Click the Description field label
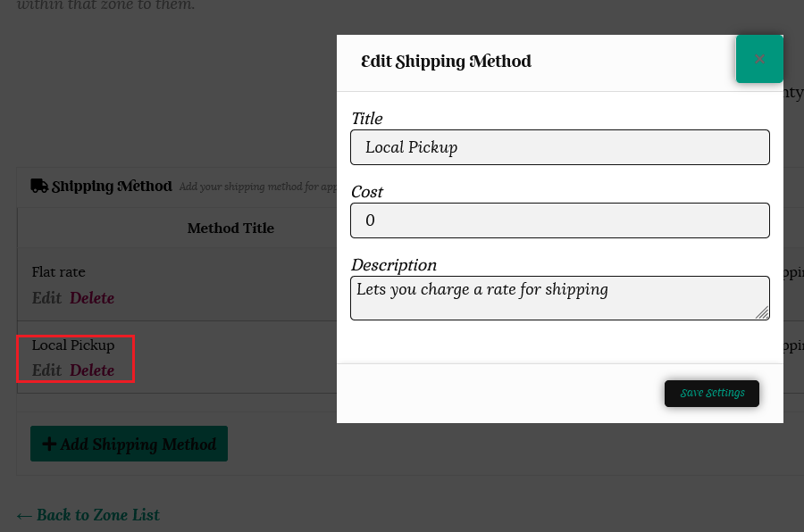This screenshot has width=804, height=532. [394, 265]
